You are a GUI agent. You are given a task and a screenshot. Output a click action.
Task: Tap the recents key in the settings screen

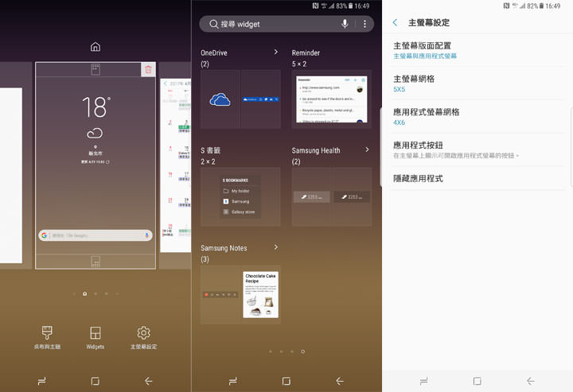(424, 381)
